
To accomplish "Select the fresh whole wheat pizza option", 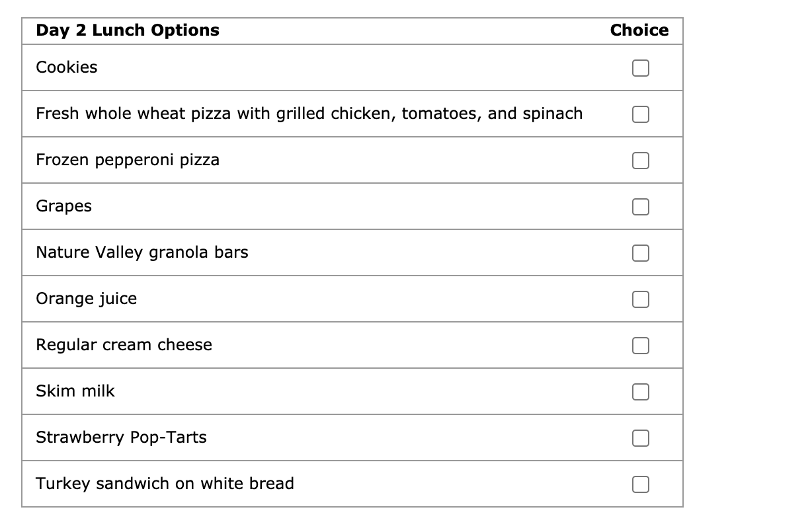I will click(x=639, y=114).
